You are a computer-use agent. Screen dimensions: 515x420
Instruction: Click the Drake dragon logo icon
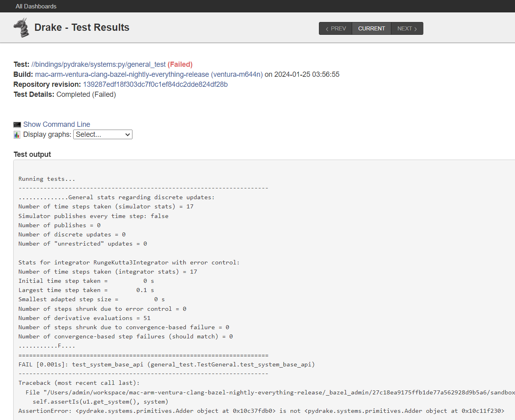(x=21, y=28)
